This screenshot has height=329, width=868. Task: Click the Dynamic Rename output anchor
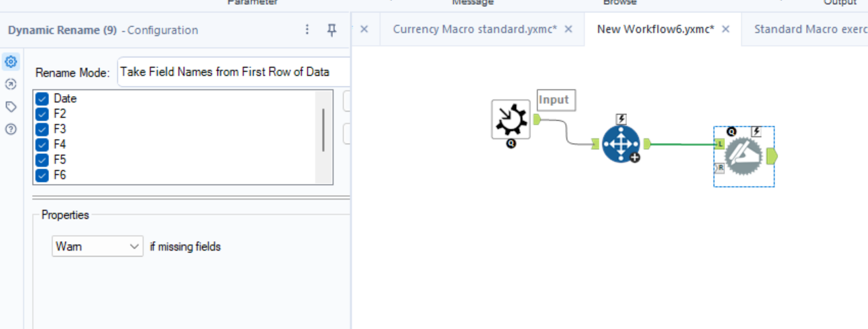[771, 157]
